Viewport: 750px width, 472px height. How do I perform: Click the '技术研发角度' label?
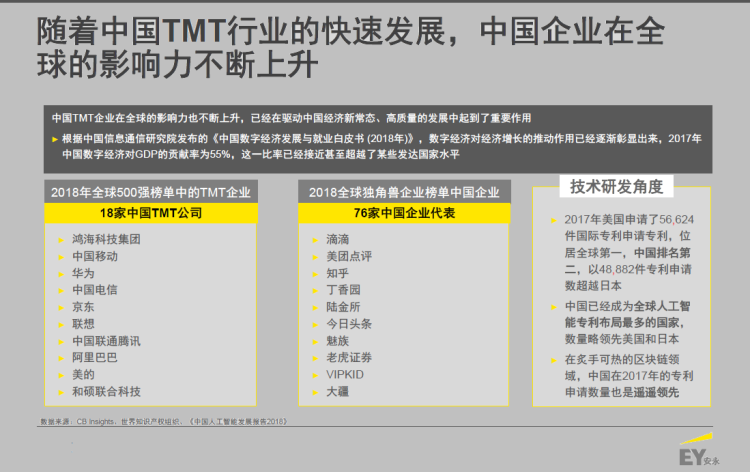[617, 187]
